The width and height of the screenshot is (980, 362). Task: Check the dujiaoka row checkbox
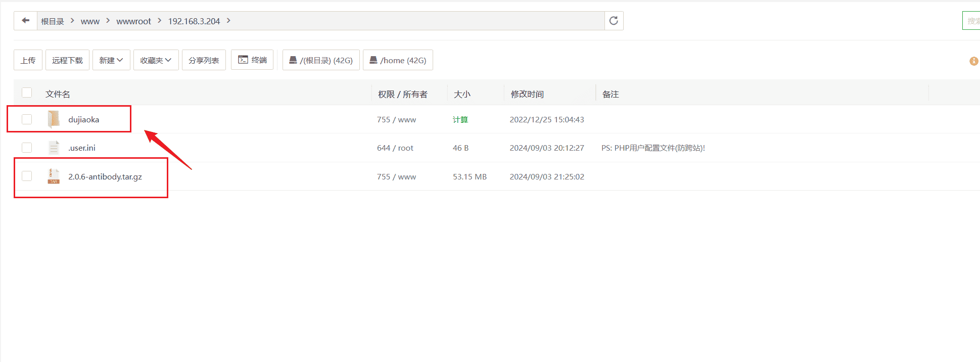tap(27, 119)
